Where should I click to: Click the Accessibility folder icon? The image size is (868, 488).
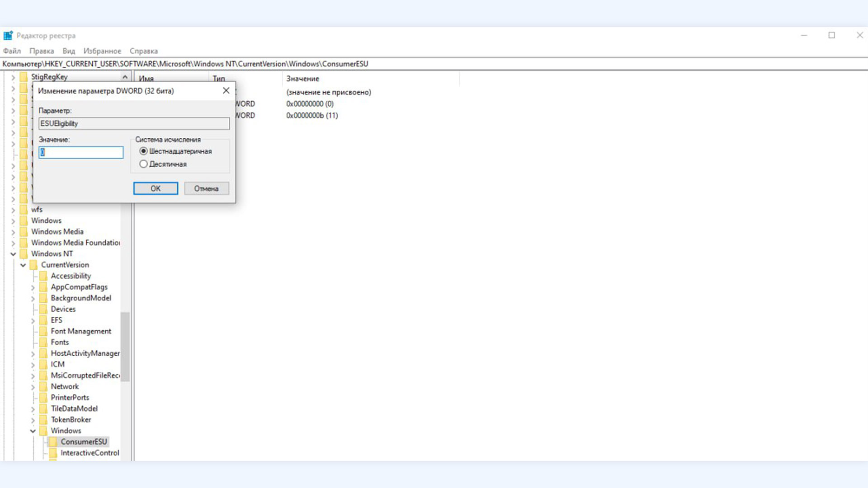(x=43, y=276)
